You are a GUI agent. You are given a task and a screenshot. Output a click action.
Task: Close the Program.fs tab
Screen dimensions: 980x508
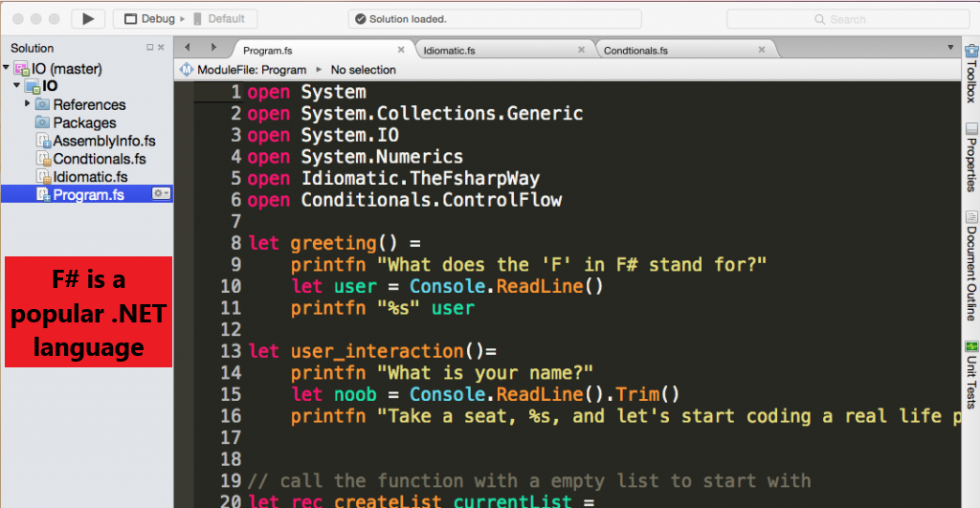coord(401,50)
